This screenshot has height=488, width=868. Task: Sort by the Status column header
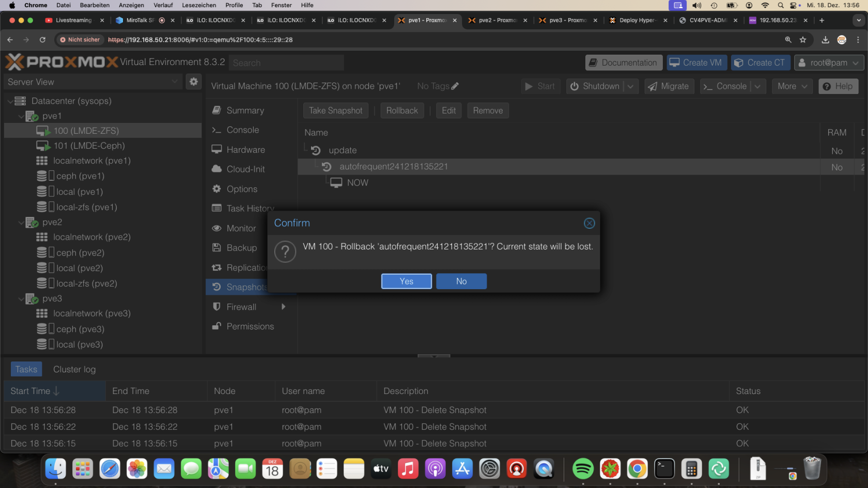(796, 391)
